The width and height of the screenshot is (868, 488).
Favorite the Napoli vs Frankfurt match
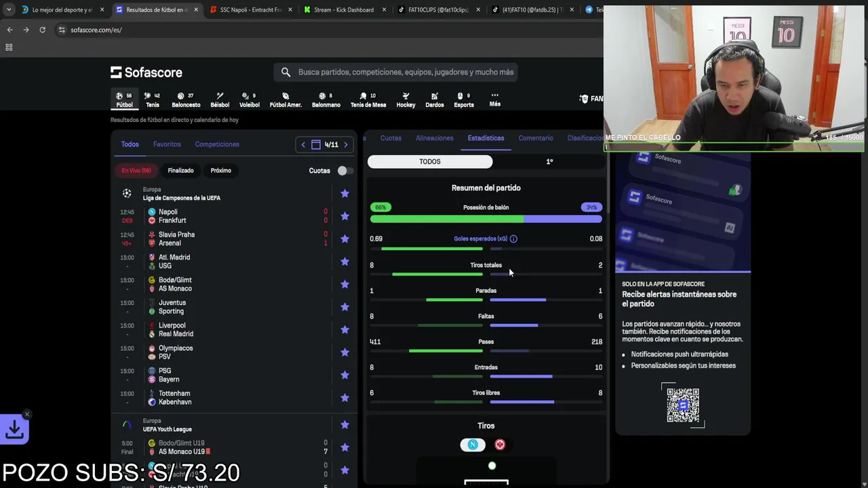tap(344, 216)
